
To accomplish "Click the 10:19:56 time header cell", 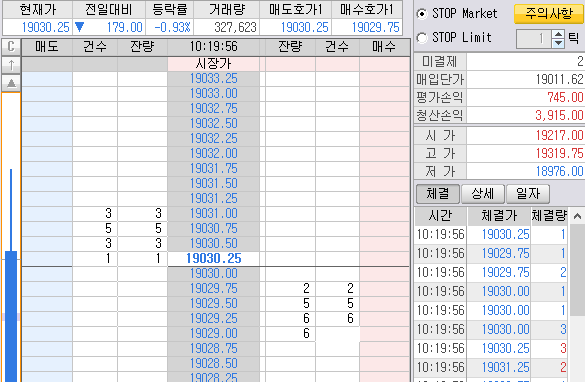I will click(213, 47).
